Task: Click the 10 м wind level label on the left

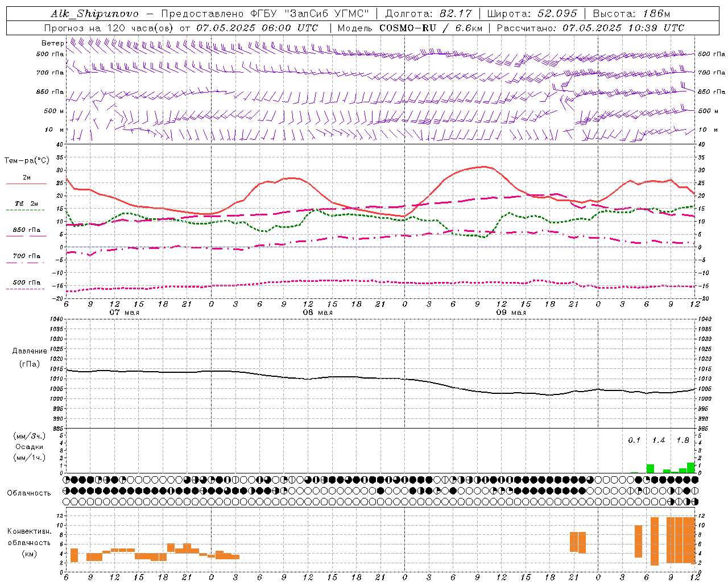Action: click(x=54, y=130)
